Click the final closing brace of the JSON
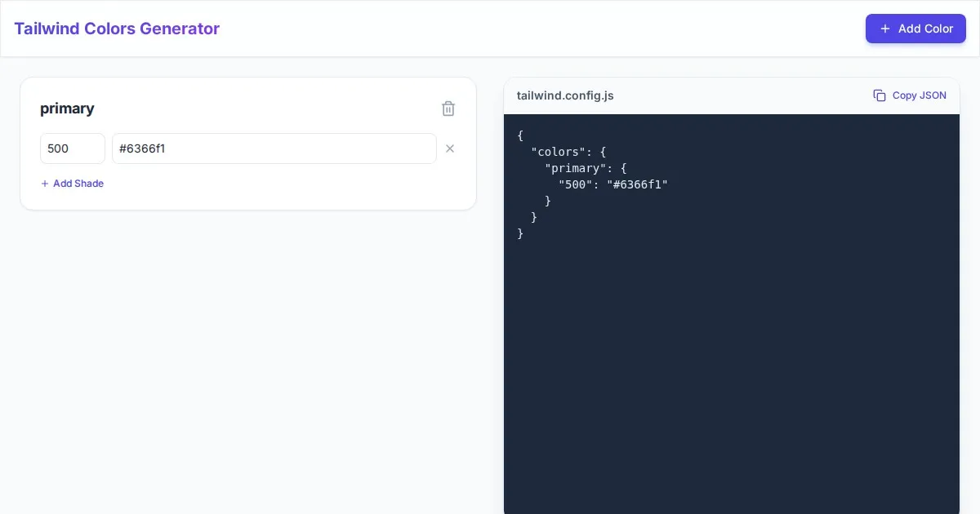 tap(520, 233)
